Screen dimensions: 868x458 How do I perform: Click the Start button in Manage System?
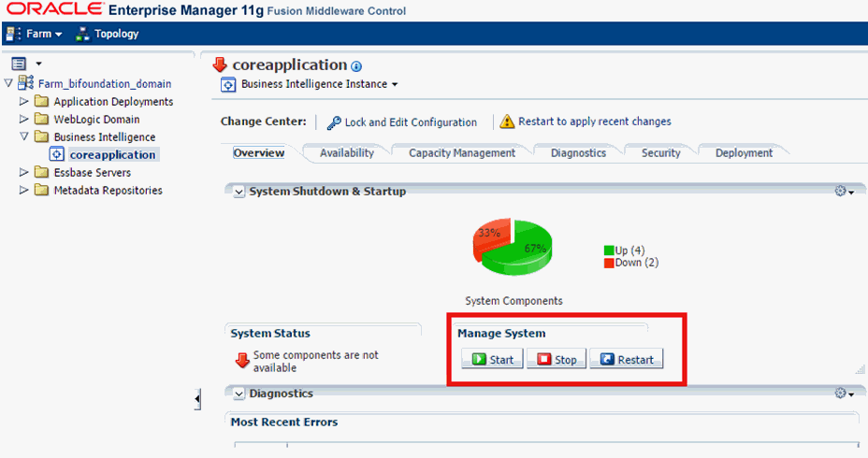tap(492, 359)
